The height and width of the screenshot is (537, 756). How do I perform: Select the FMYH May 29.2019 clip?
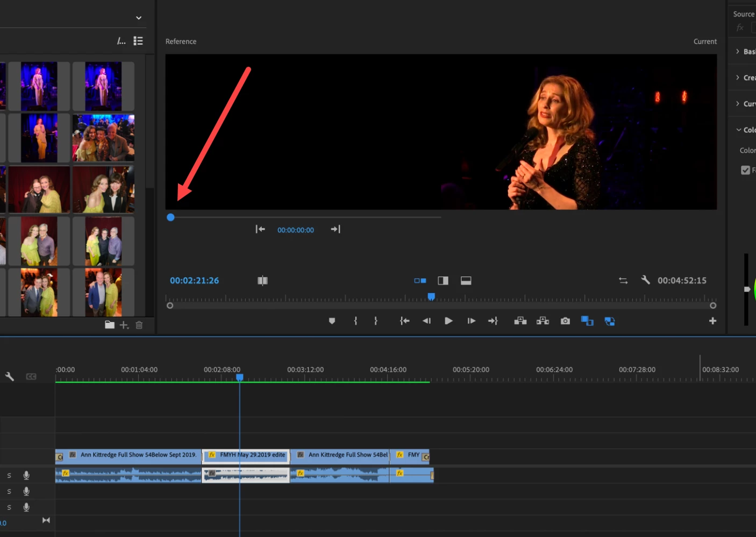(246, 456)
